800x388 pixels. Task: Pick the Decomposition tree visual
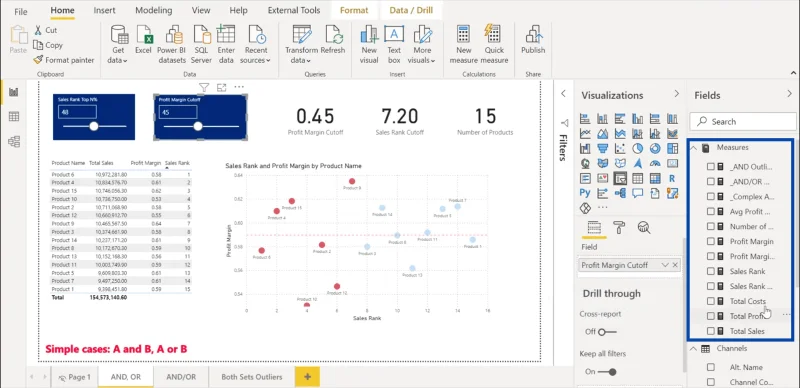coord(620,193)
